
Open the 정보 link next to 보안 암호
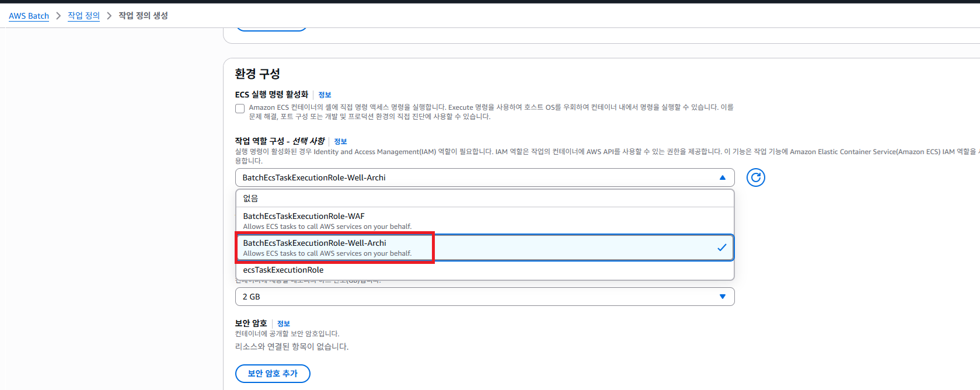pos(283,324)
